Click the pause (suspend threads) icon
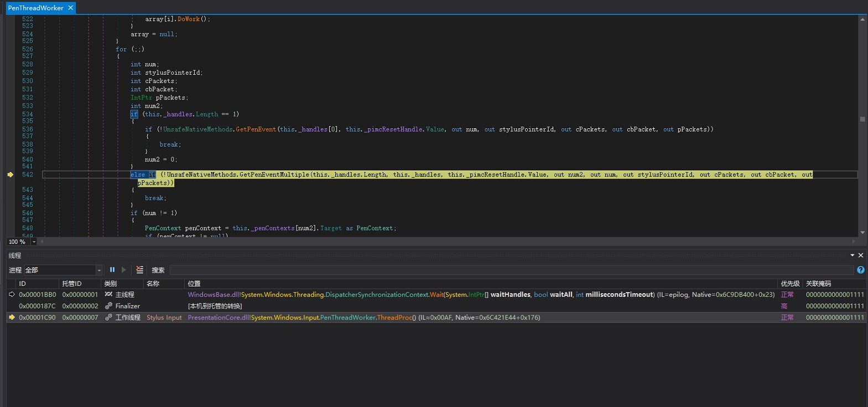868x407 pixels. [x=112, y=270]
